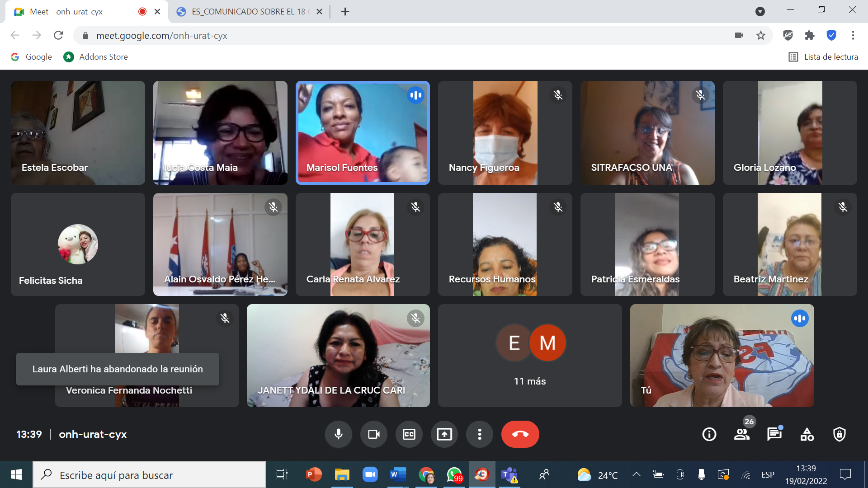Enable closed captions with CC button
Viewport: 868px width, 488px height.
tap(409, 434)
